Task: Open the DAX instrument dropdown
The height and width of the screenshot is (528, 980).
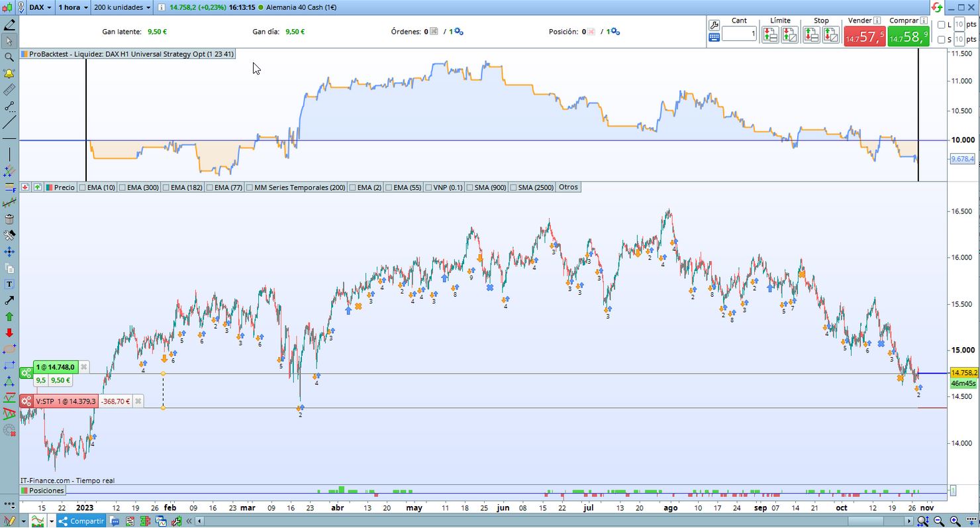Action: coord(41,7)
